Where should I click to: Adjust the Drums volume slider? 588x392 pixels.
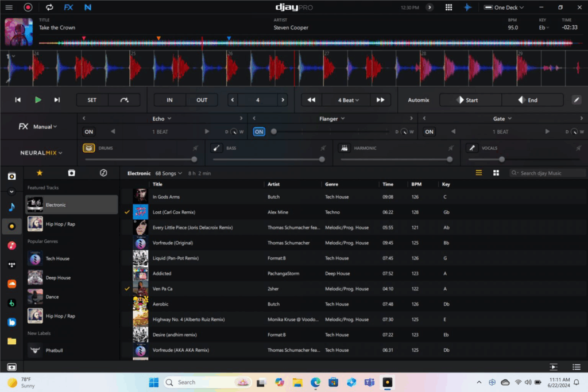[141, 160]
